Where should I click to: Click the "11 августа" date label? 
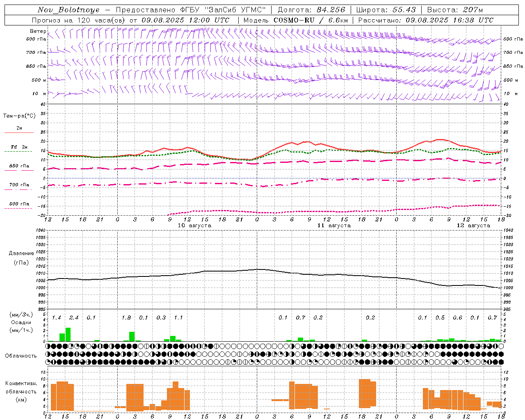pos(334,226)
